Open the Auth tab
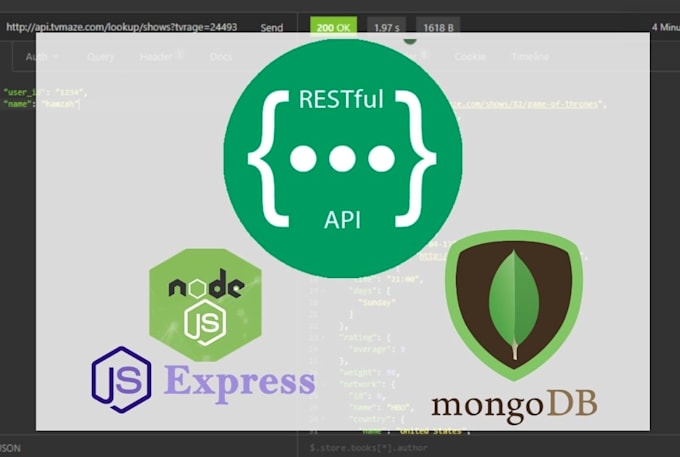The image size is (680, 457). 36,56
